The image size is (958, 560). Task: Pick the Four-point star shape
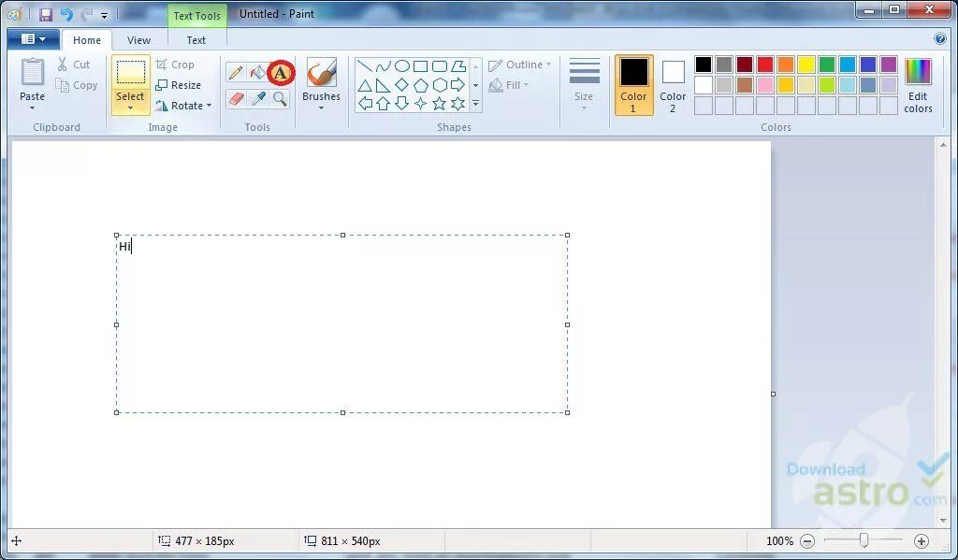[x=420, y=103]
